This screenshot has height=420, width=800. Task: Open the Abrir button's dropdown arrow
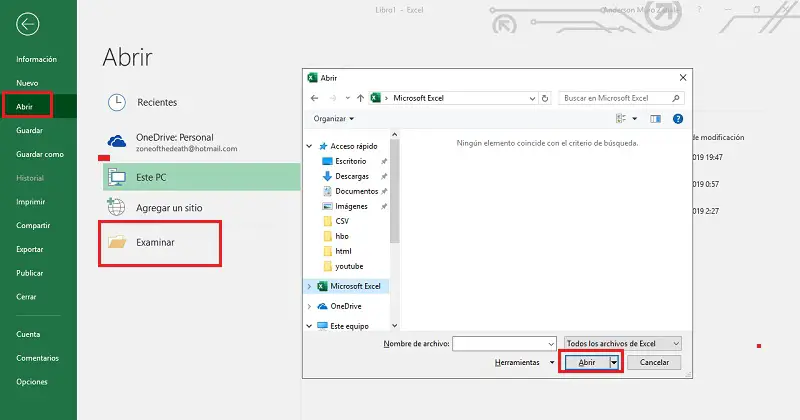(614, 362)
